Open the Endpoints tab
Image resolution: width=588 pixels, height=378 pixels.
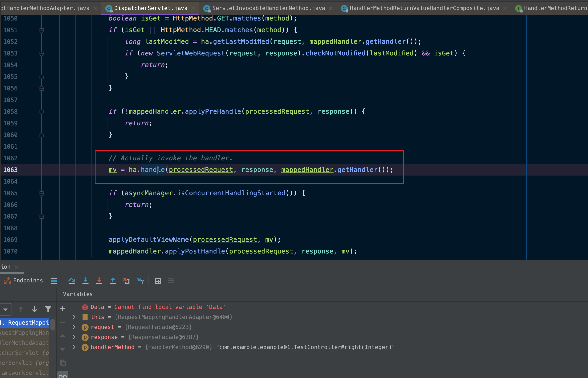pos(23,281)
